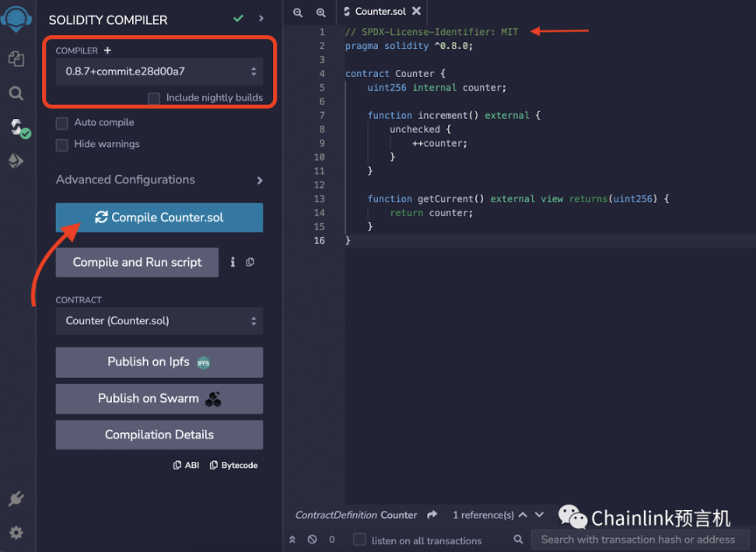Image resolution: width=756 pixels, height=552 pixels.
Task: Open the File explorer sidebar icon
Action: click(x=16, y=58)
